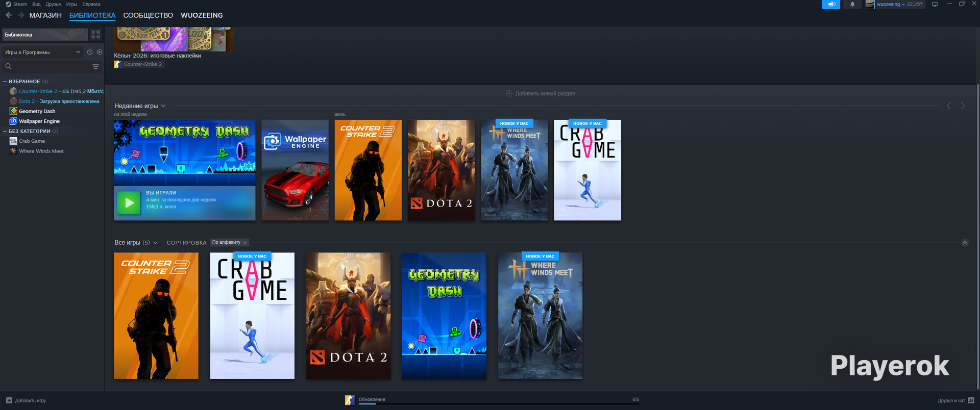
Task: Click the Counter-Strike 2 tag under news
Action: (139, 64)
